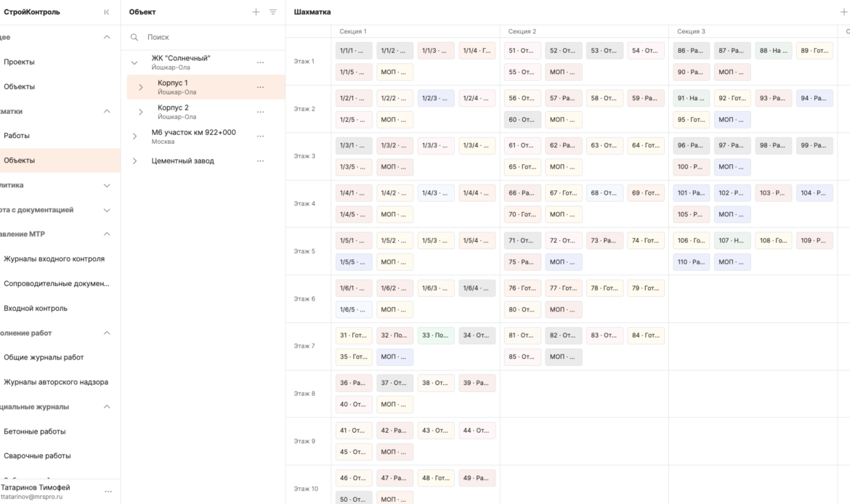The height and width of the screenshot is (504, 850).
Task: Expand M6 участок км 922+000 node
Action: [134, 137]
